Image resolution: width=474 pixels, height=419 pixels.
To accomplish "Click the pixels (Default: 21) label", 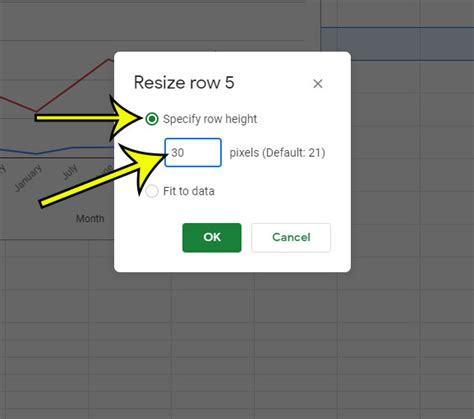I will 277,153.
